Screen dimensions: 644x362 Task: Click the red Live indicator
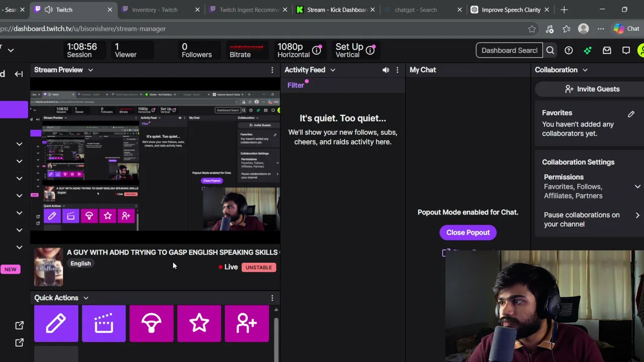tap(228, 267)
